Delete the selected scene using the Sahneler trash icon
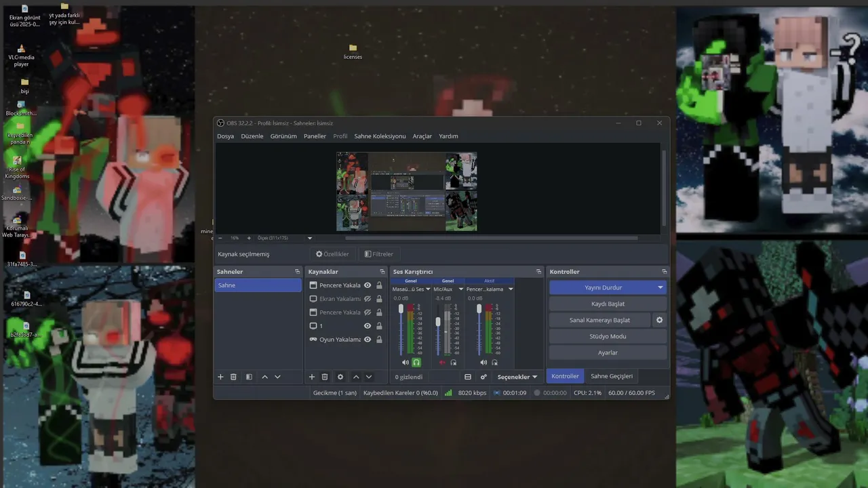 233,377
